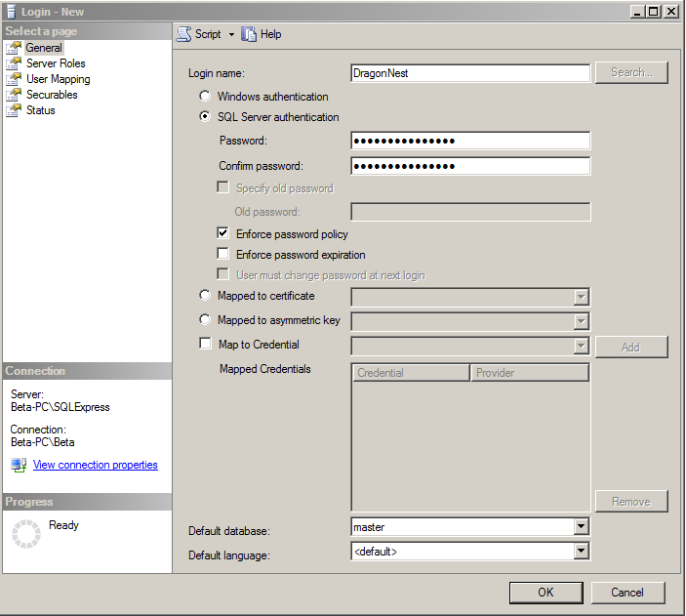This screenshot has height=616, width=686.
Task: Uncheck Enforce password policy checkbox
Action: tap(223, 233)
